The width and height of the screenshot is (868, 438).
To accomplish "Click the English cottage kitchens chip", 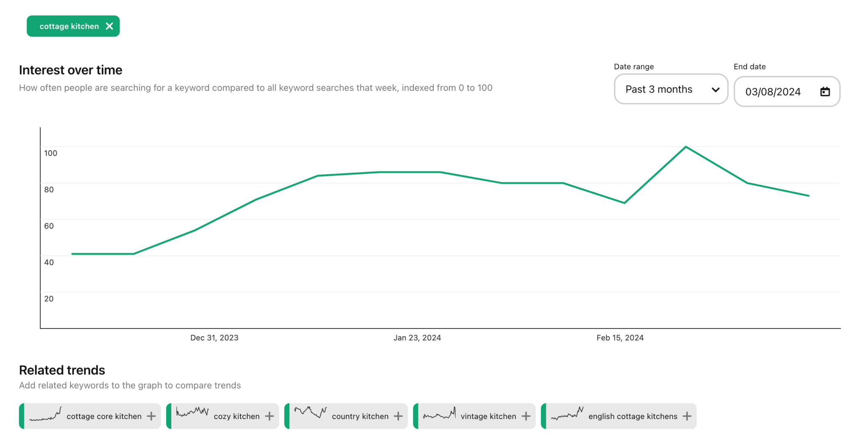I will [618, 416].
